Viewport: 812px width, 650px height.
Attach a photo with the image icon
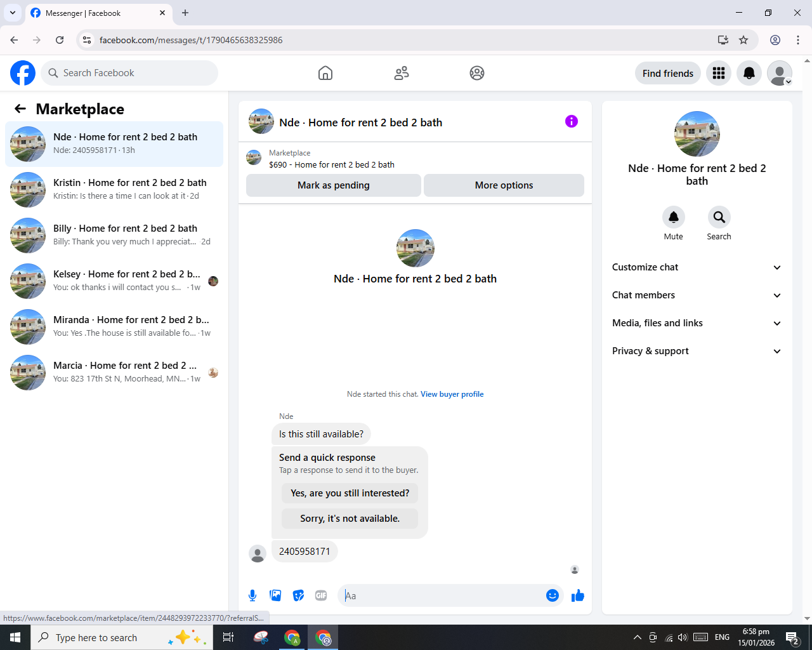pyautogui.click(x=275, y=595)
